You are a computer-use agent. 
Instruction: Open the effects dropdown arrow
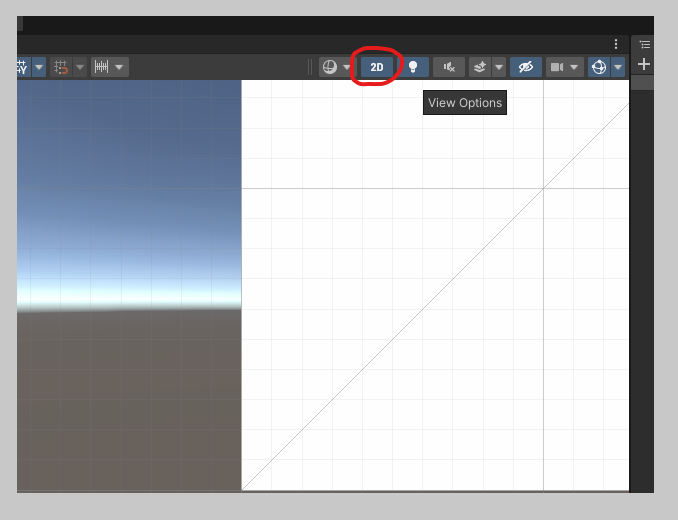click(x=499, y=67)
